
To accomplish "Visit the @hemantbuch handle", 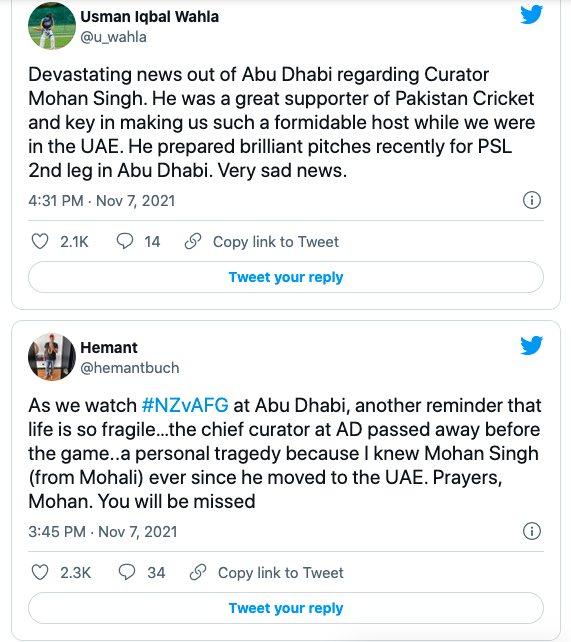I will [130, 368].
